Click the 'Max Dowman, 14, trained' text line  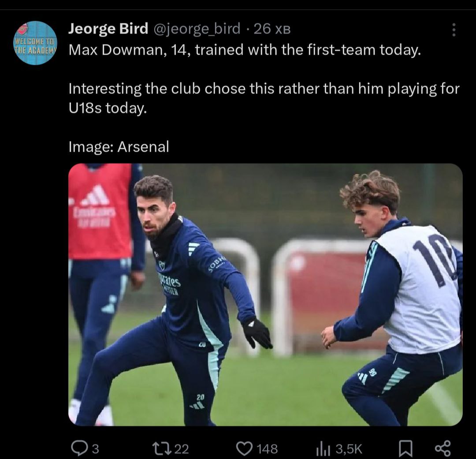click(x=245, y=50)
